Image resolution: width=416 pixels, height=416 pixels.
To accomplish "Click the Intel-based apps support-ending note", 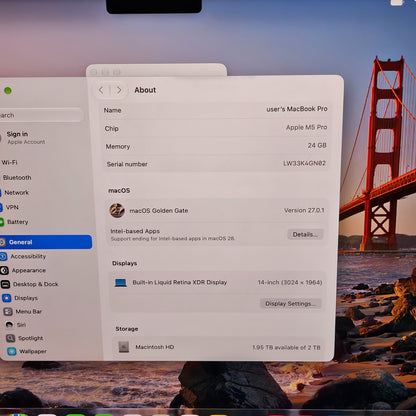I will pos(173,239).
